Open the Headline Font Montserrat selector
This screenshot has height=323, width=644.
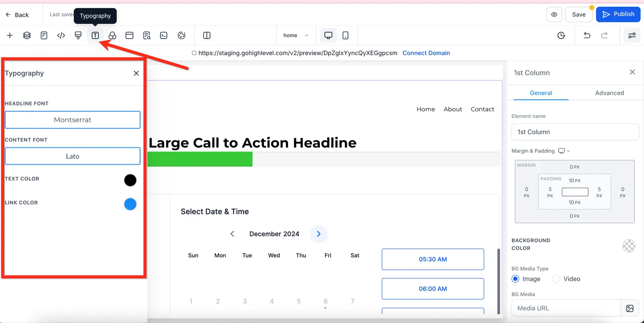click(72, 120)
